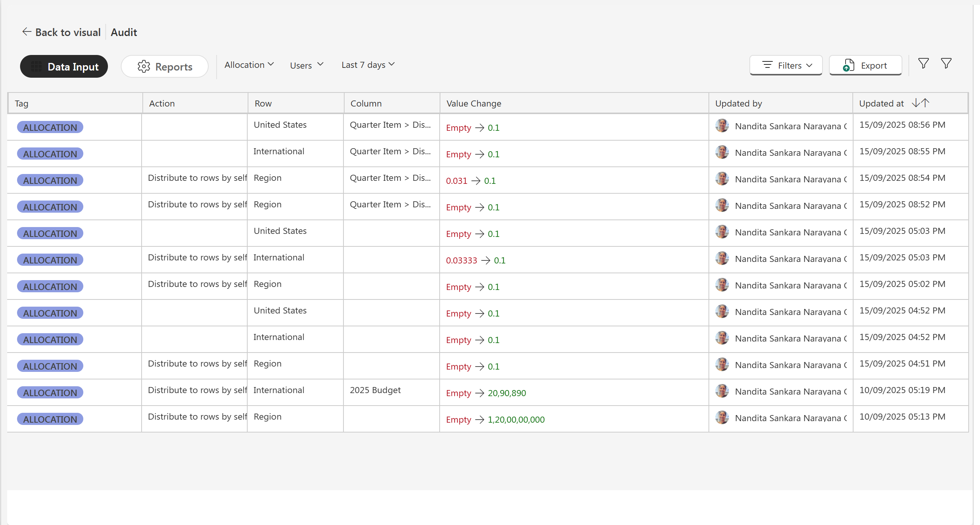980x525 pixels.
Task: Click the back arrow icon
Action: click(26, 32)
